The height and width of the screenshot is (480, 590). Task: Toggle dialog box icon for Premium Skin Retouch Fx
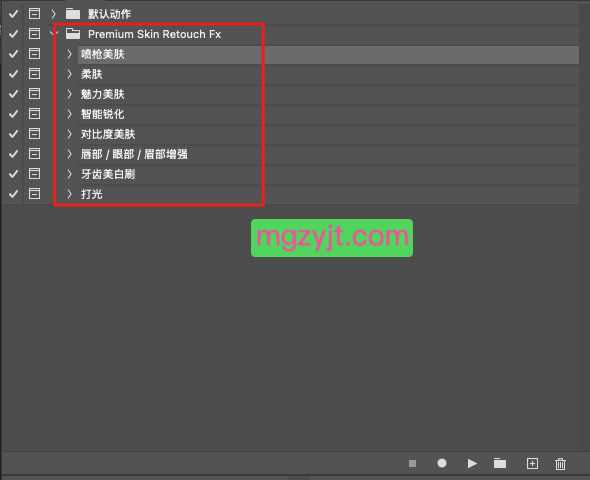34,33
